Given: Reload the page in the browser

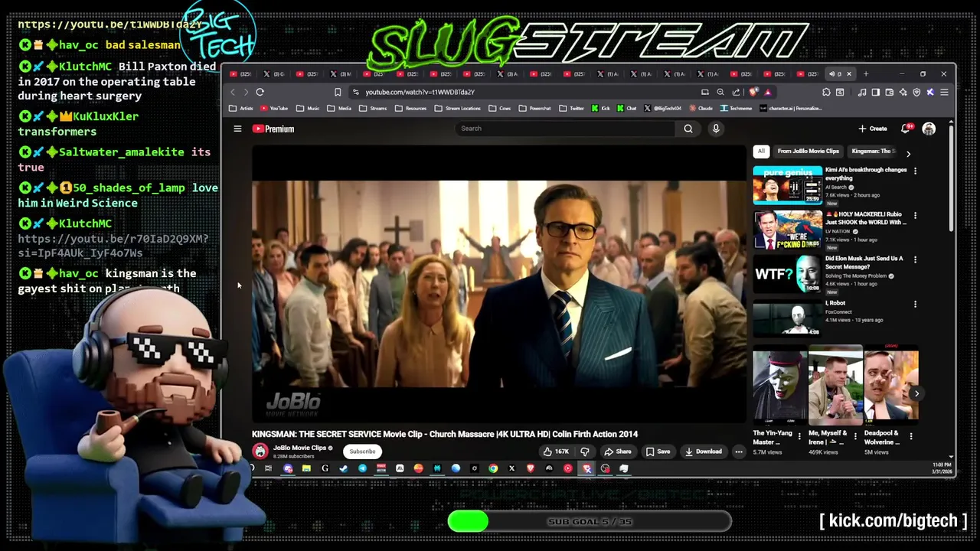Looking at the screenshot, I should (x=260, y=92).
